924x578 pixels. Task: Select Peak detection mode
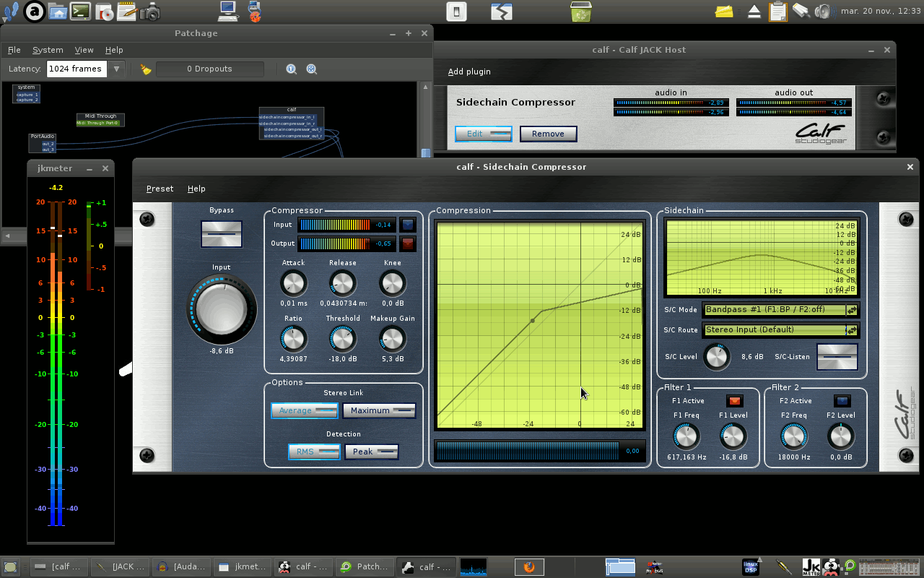click(x=371, y=452)
